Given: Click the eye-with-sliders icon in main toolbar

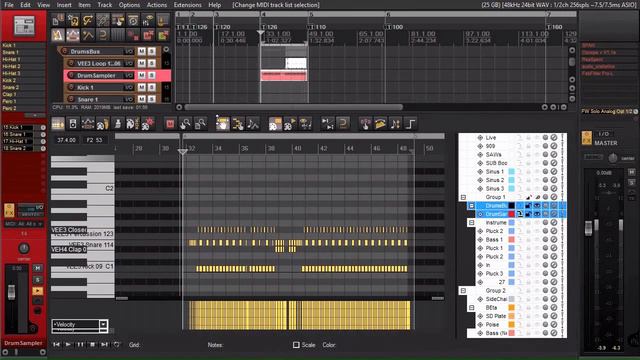Looking at the screenshot, I should pyautogui.click(x=148, y=20).
